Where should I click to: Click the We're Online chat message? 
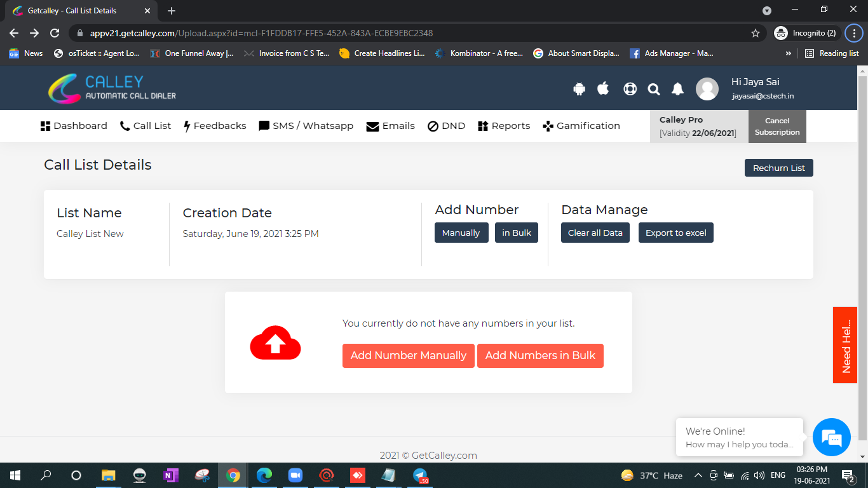(x=740, y=437)
